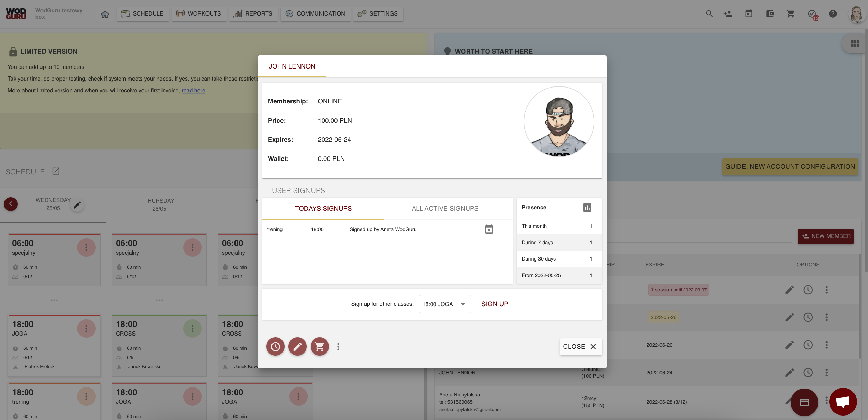868x420 pixels.
Task: Open the search icon in the top bar
Action: tap(709, 13)
